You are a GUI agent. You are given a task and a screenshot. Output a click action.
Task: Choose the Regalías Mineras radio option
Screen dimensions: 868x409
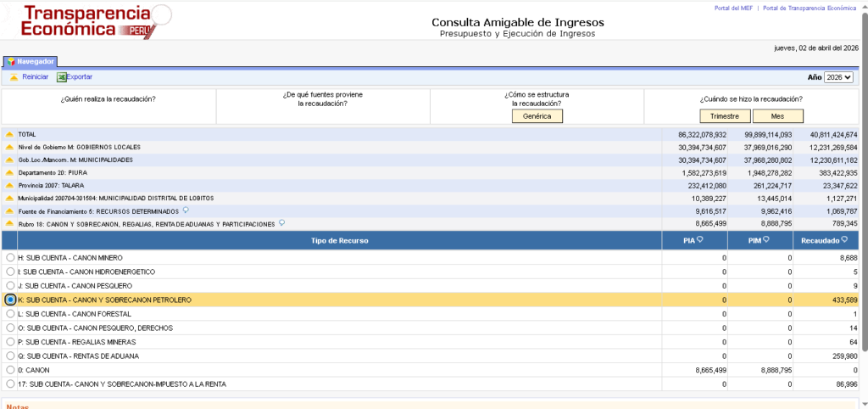coord(10,342)
